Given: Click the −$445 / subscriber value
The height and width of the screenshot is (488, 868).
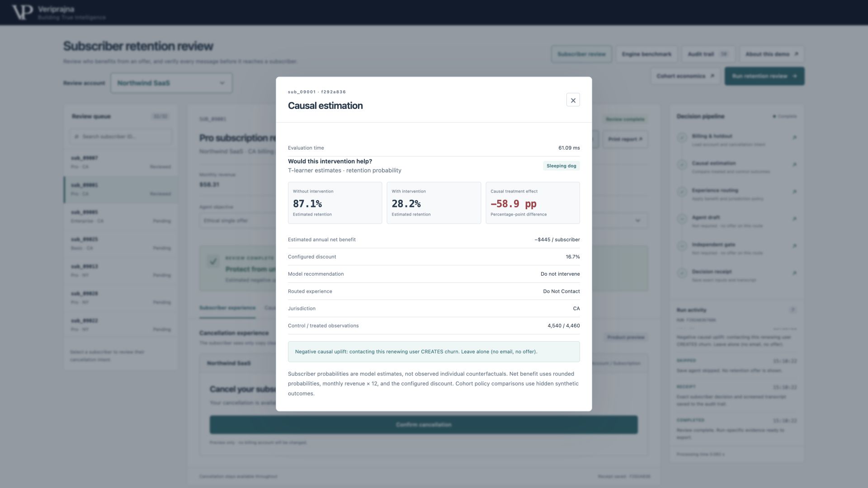Looking at the screenshot, I should pos(557,239).
